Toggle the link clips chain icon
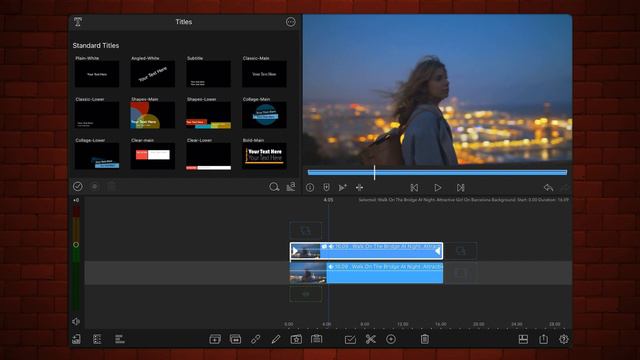This screenshot has width=640, height=360. tap(256, 339)
